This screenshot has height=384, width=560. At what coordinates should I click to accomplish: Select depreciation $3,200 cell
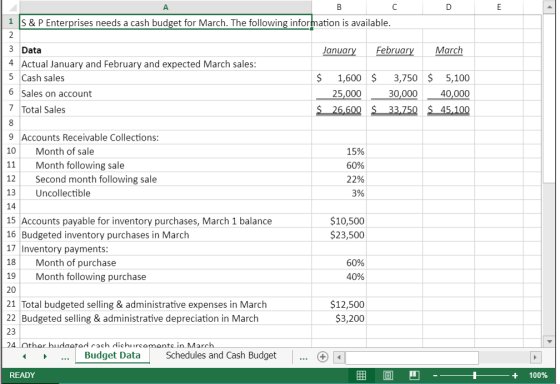click(x=339, y=318)
